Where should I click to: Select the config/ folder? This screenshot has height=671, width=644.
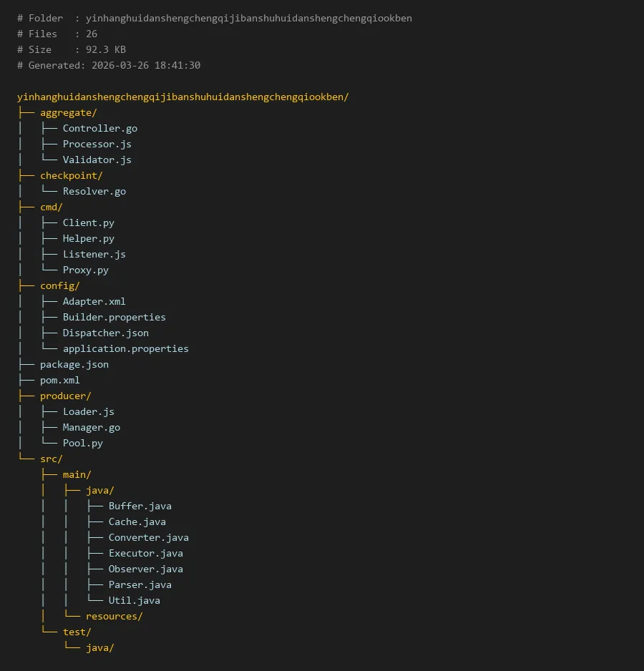point(59,285)
